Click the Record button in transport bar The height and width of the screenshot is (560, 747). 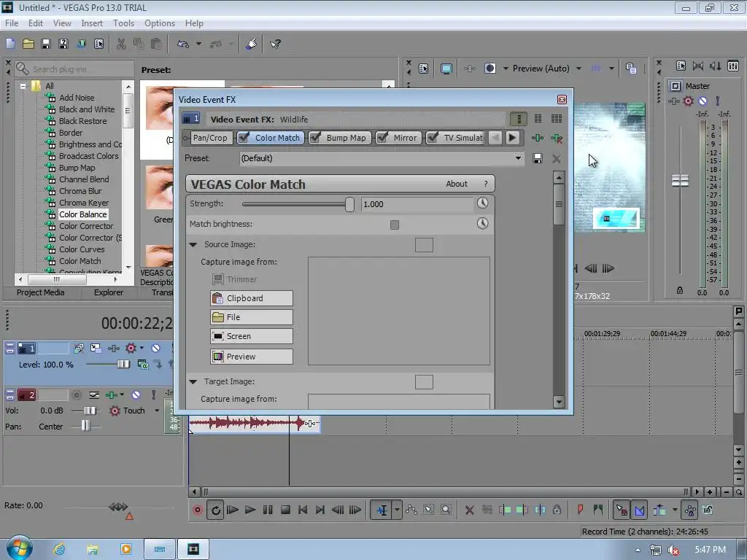click(197, 510)
